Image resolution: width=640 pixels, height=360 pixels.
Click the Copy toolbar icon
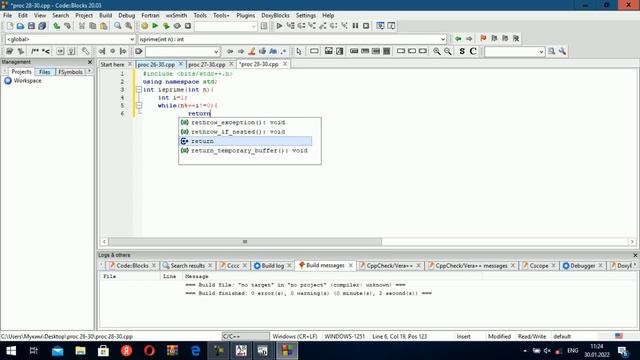(x=93, y=26)
